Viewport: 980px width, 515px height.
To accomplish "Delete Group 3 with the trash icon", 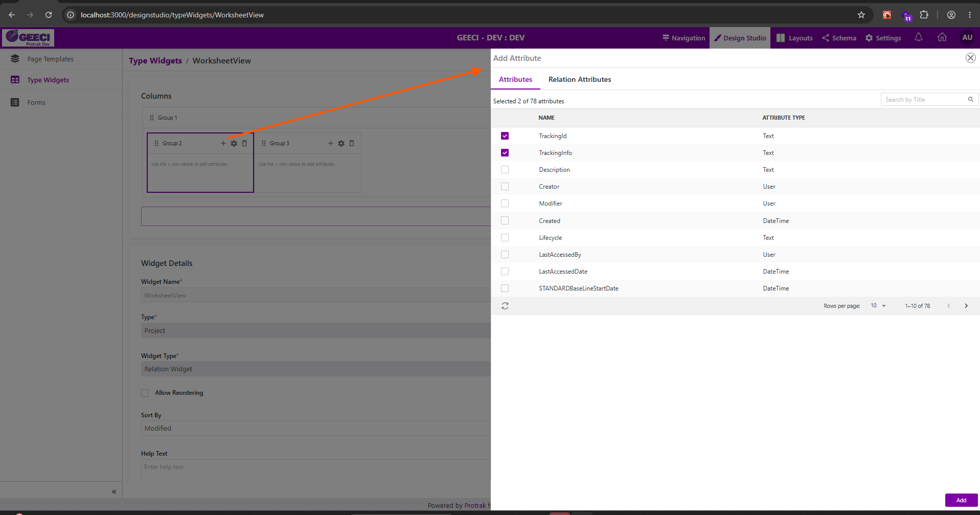I will 352,143.
